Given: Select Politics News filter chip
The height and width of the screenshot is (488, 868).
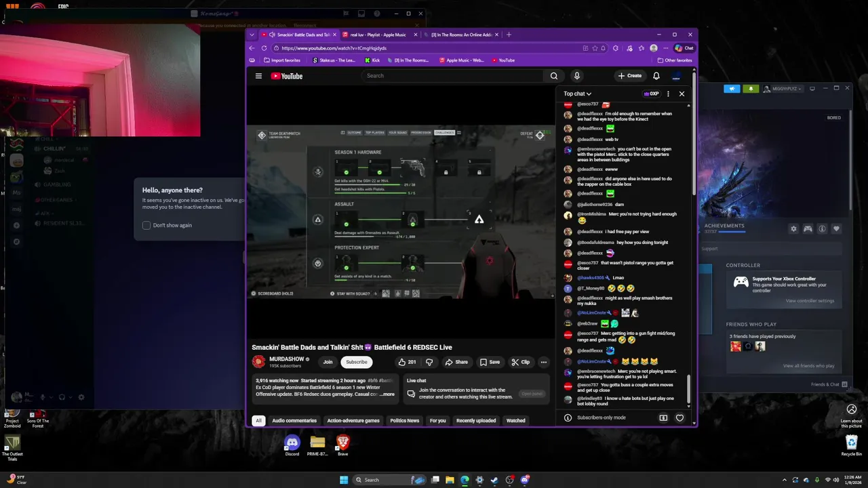Looking at the screenshot, I should point(405,420).
